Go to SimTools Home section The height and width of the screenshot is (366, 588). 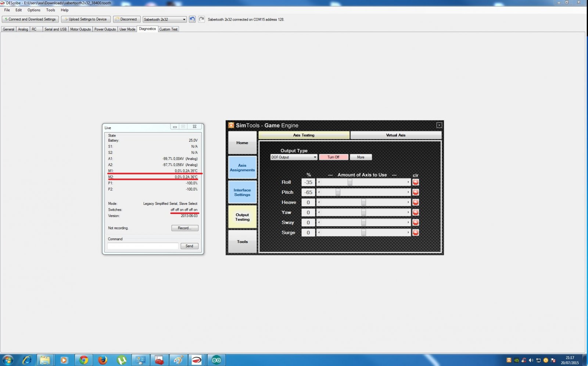pyautogui.click(x=242, y=143)
